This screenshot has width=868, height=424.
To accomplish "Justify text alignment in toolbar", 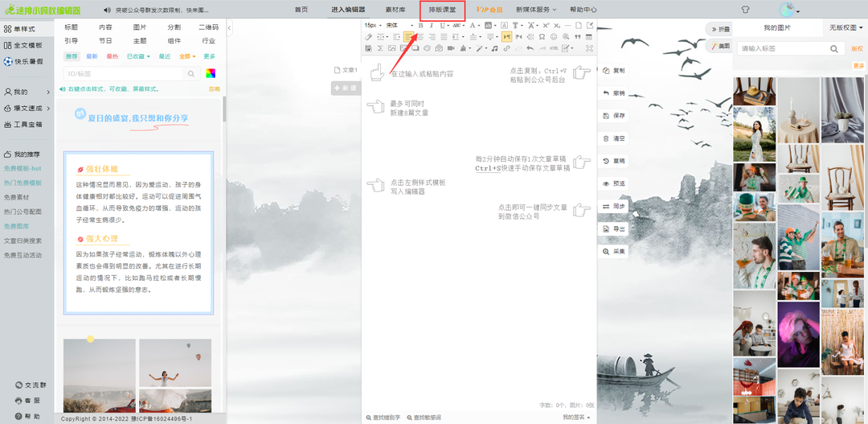I will (x=444, y=36).
